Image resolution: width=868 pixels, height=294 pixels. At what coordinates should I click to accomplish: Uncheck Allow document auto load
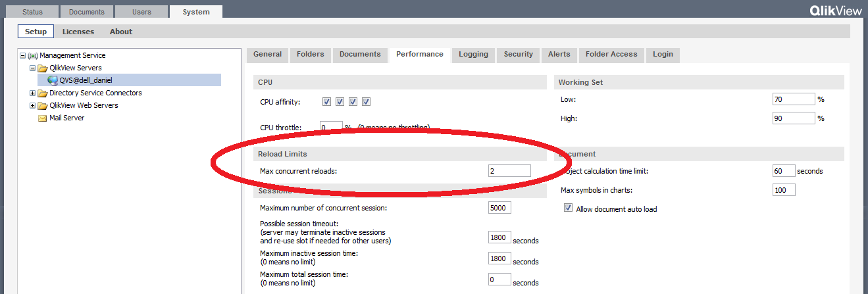(569, 208)
